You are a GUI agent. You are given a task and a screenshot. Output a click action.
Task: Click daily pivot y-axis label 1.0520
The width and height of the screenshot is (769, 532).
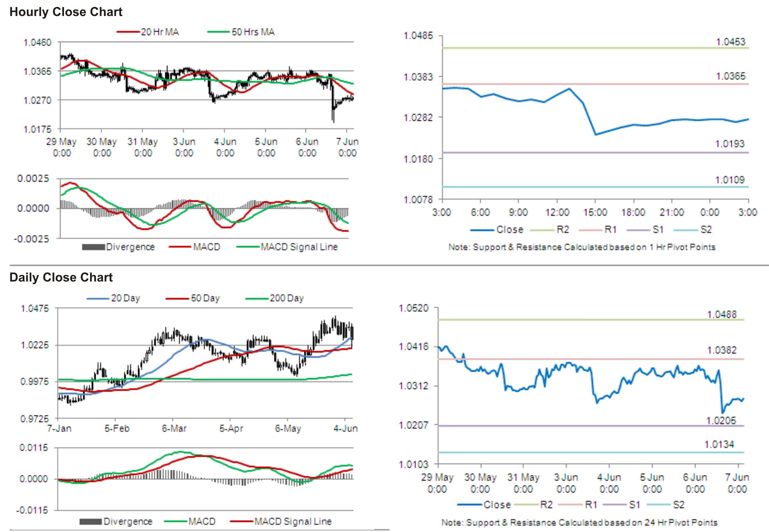coord(414,308)
